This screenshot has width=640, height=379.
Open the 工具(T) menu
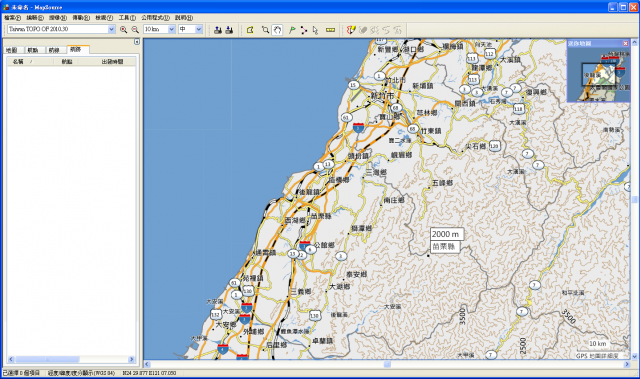[x=127, y=18]
